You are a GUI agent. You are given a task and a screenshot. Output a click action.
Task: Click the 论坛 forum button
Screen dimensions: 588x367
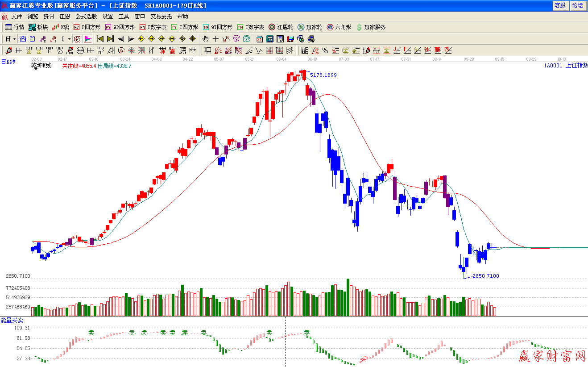577,5
